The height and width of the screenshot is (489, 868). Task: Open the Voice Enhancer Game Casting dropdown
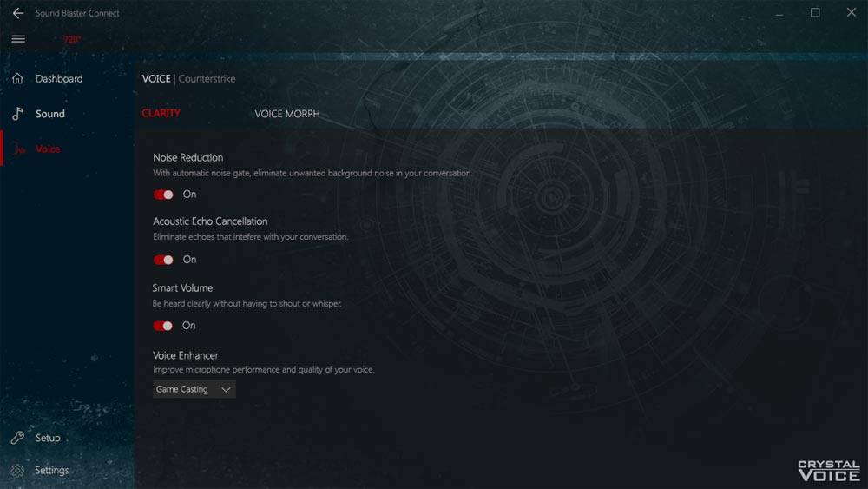click(x=193, y=389)
